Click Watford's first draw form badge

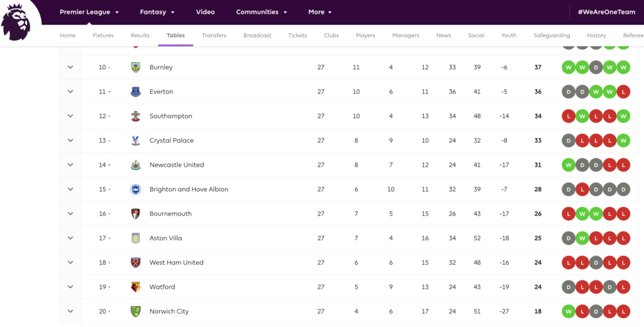(569, 287)
